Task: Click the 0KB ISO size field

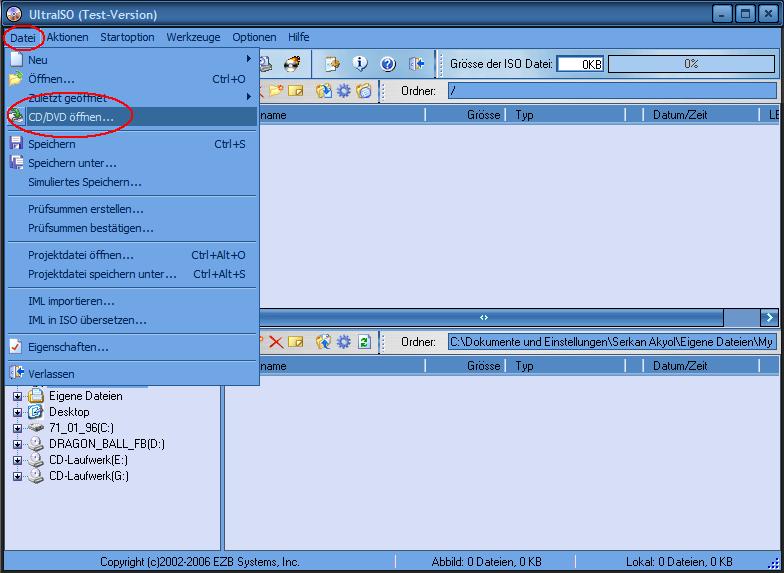Action: (x=580, y=64)
